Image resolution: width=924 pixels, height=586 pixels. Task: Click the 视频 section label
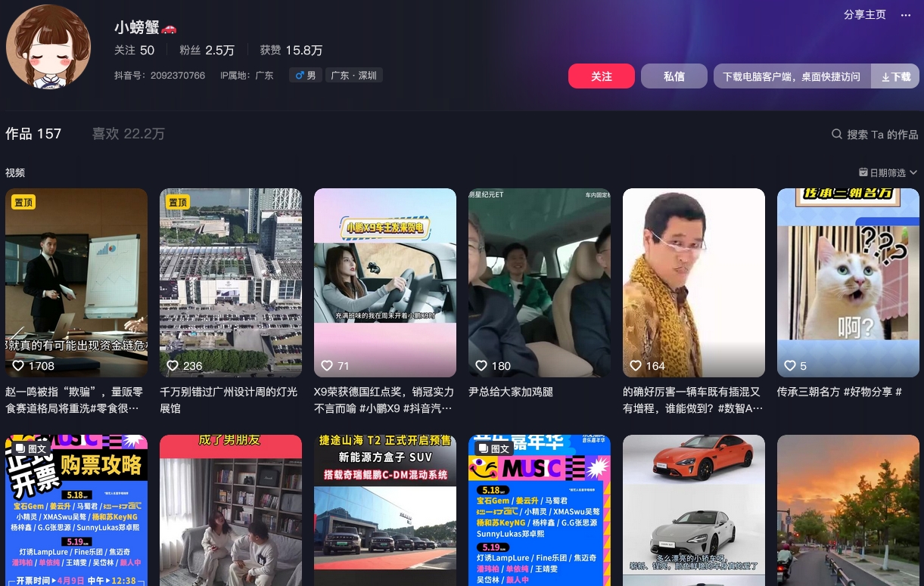click(x=15, y=172)
